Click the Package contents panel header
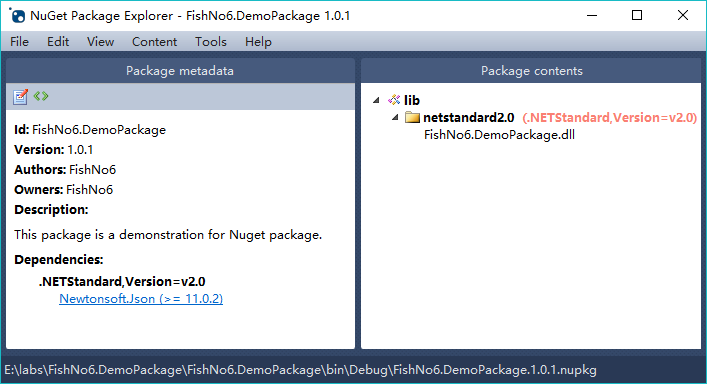 click(531, 71)
